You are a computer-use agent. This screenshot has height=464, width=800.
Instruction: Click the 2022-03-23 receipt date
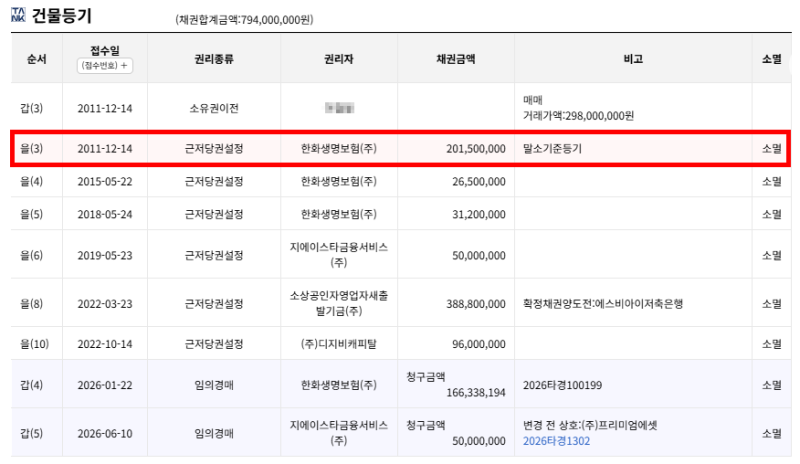click(x=105, y=304)
